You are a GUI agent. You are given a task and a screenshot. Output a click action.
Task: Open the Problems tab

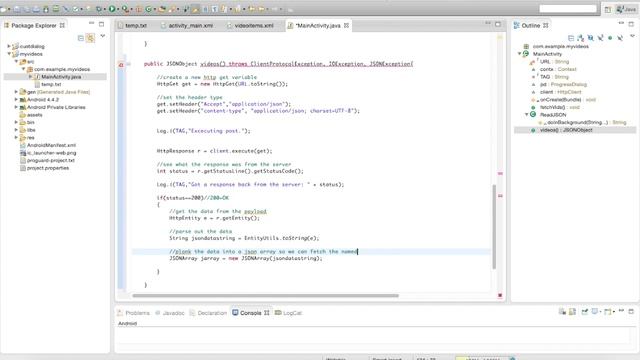pos(133,313)
